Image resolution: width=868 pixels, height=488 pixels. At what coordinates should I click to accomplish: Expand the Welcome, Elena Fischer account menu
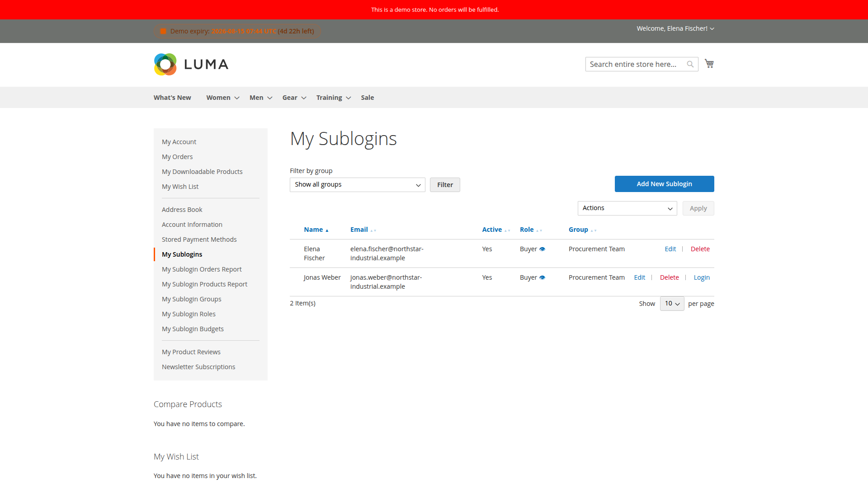[x=675, y=28]
